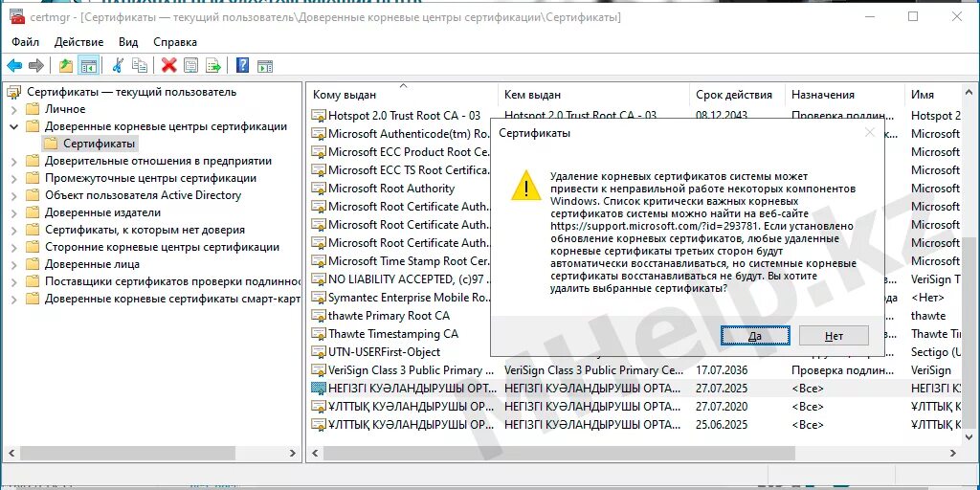Copy using the two-pages toolbar icon

140,65
